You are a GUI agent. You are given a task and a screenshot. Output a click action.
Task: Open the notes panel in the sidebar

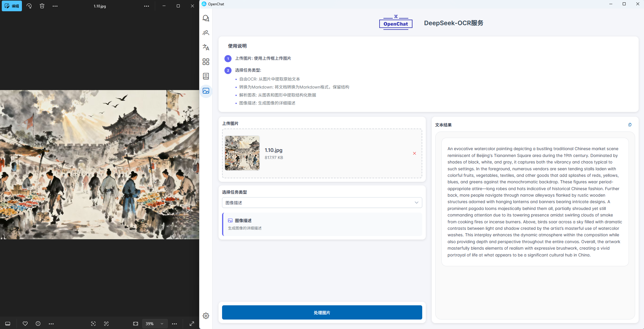click(206, 76)
